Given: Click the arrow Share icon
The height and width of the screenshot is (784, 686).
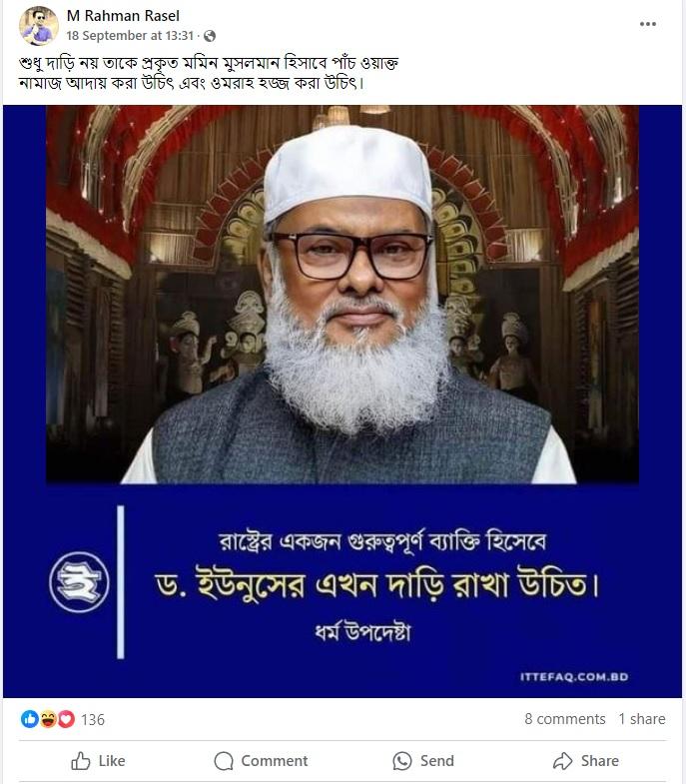Looking at the screenshot, I should point(562,761).
